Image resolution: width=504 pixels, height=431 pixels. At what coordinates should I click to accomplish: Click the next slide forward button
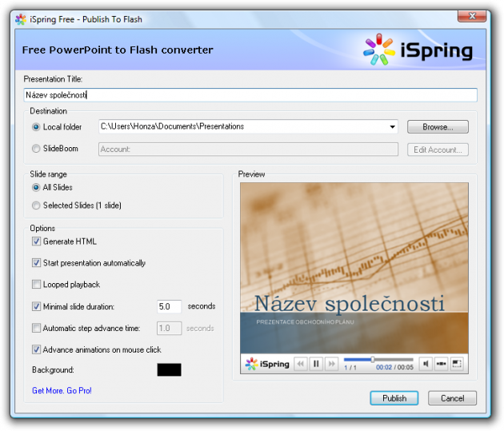(331, 364)
